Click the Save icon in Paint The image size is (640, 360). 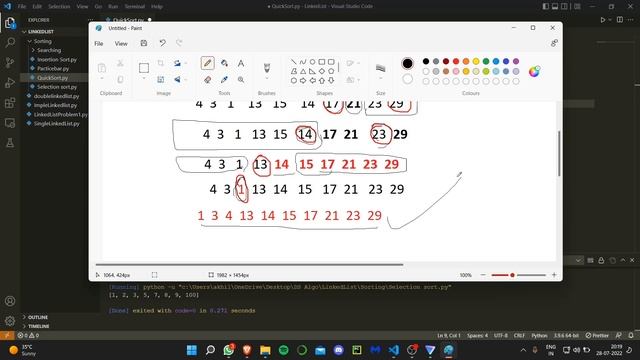pos(144,43)
